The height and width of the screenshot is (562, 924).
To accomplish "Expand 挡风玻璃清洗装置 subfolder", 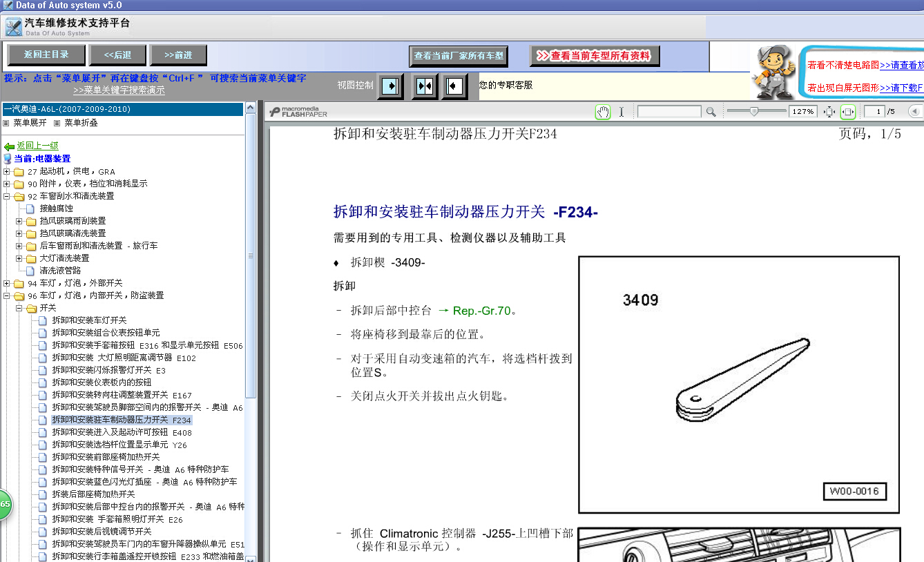I will pos(19,234).
